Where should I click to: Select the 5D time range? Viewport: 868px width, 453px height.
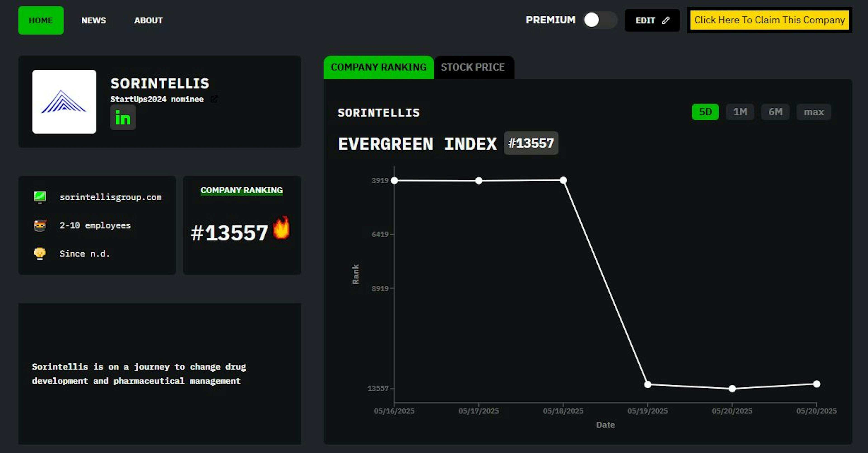[x=705, y=112]
